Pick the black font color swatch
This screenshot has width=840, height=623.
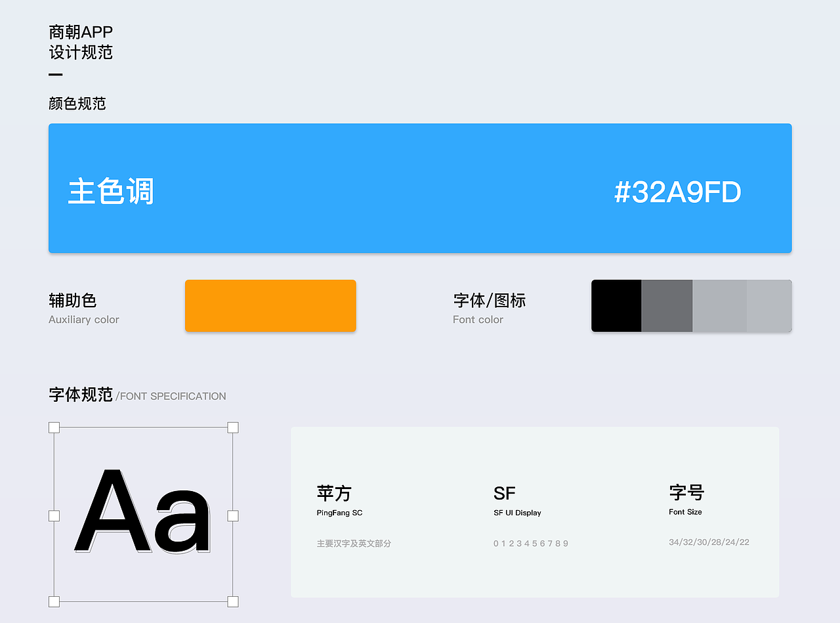click(x=616, y=305)
